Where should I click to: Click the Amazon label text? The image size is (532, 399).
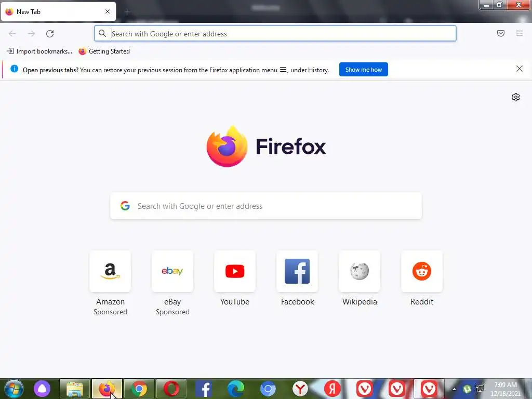[110, 302]
